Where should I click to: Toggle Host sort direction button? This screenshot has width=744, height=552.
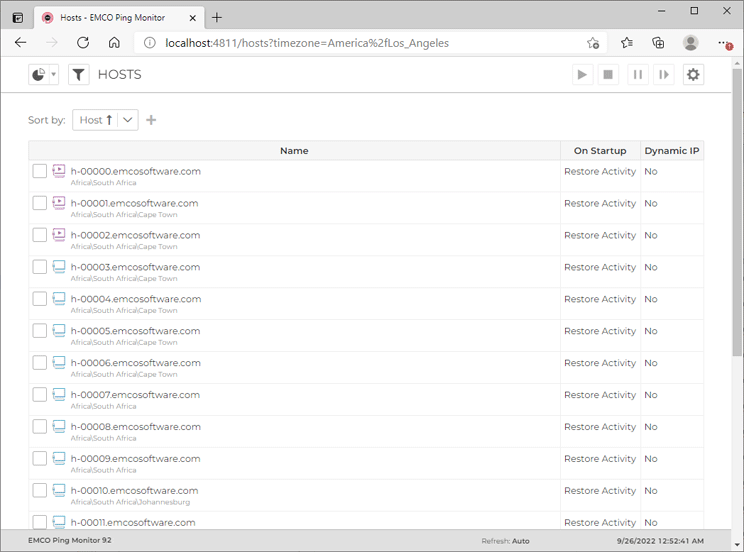pyautogui.click(x=96, y=120)
